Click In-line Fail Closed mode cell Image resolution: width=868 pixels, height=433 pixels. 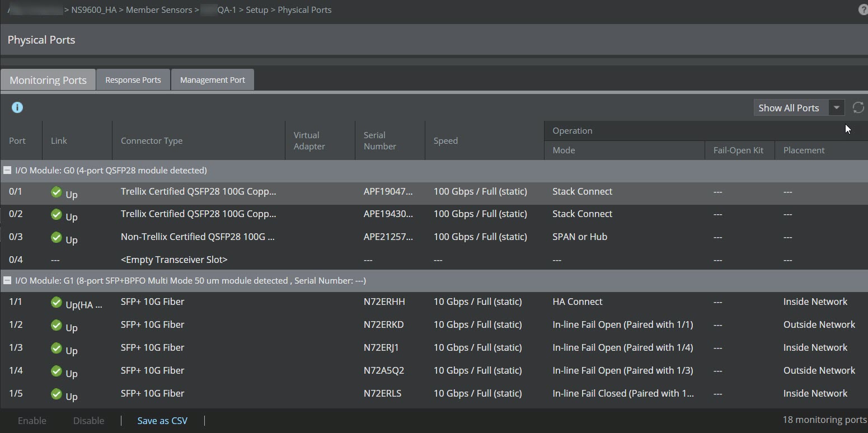[623, 394]
